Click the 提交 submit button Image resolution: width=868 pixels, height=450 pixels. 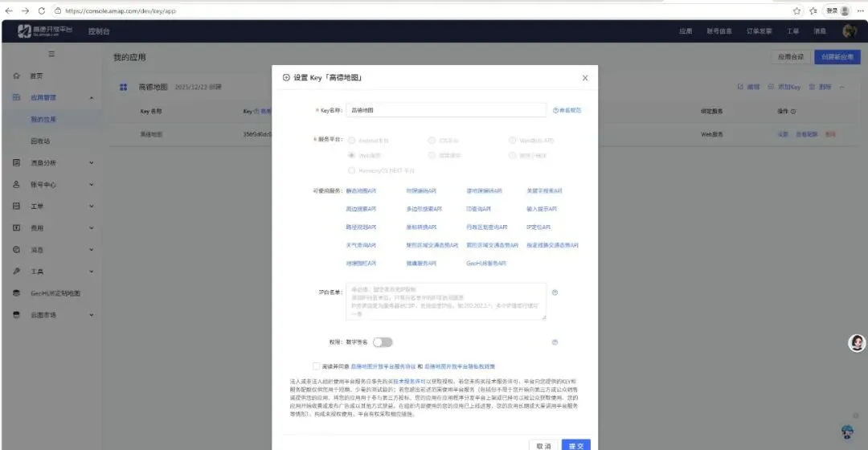(575, 445)
